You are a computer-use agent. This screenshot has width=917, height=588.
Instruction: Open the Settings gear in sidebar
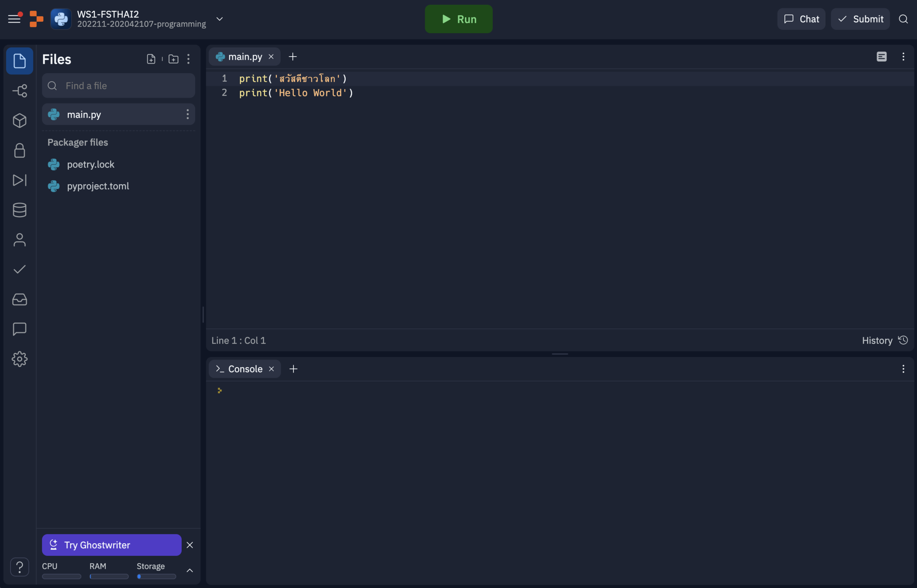pos(20,359)
